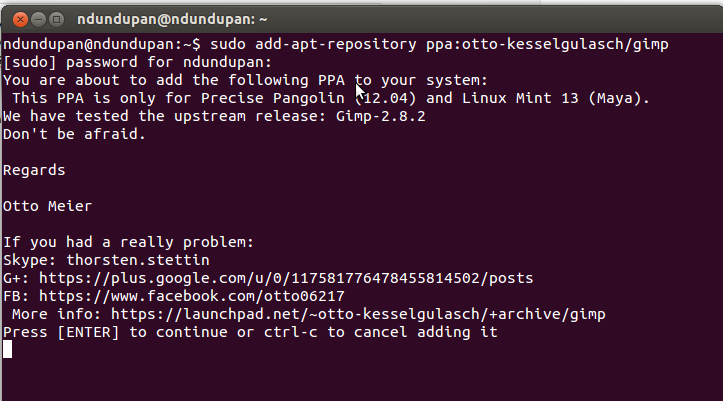723x401 pixels.
Task: Click the terminal cursor block
Action: pyautogui.click(x=7, y=349)
